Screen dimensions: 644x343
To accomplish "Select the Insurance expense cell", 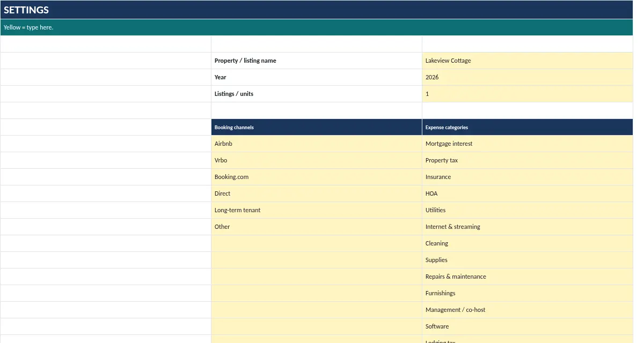I will click(528, 177).
